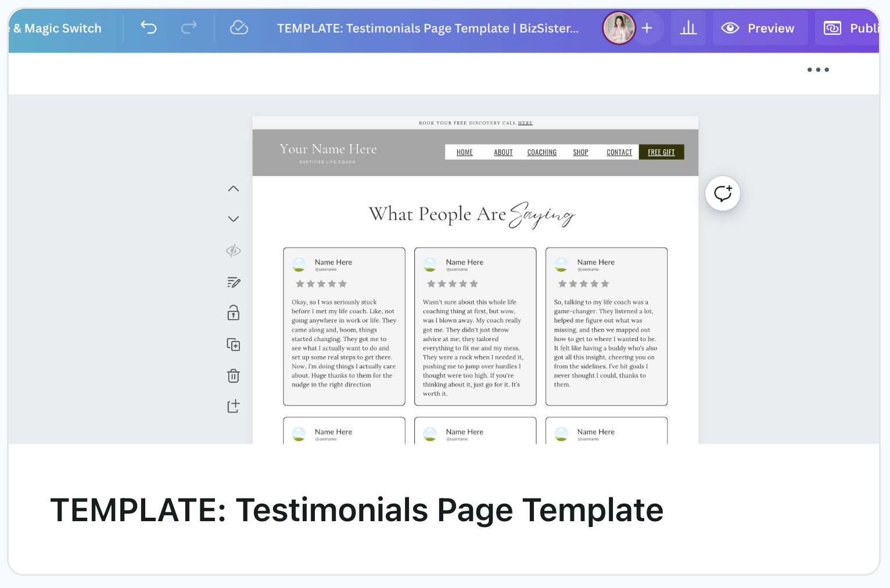This screenshot has height=588, width=890.
Task: Click the cloud save status icon
Action: click(239, 28)
